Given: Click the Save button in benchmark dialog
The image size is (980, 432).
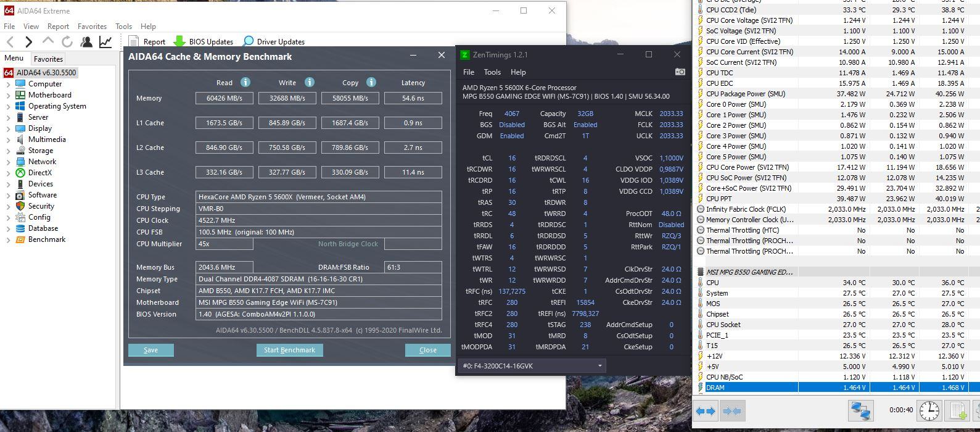Looking at the screenshot, I should 150,350.
